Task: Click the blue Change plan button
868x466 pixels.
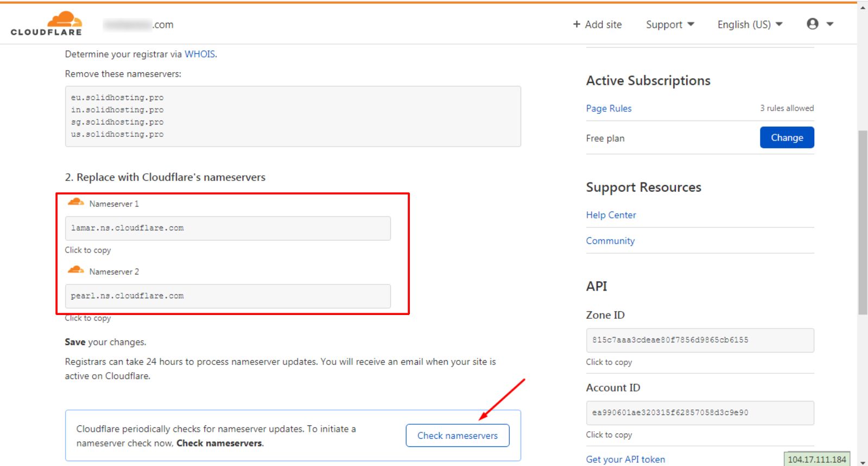Action: [787, 137]
